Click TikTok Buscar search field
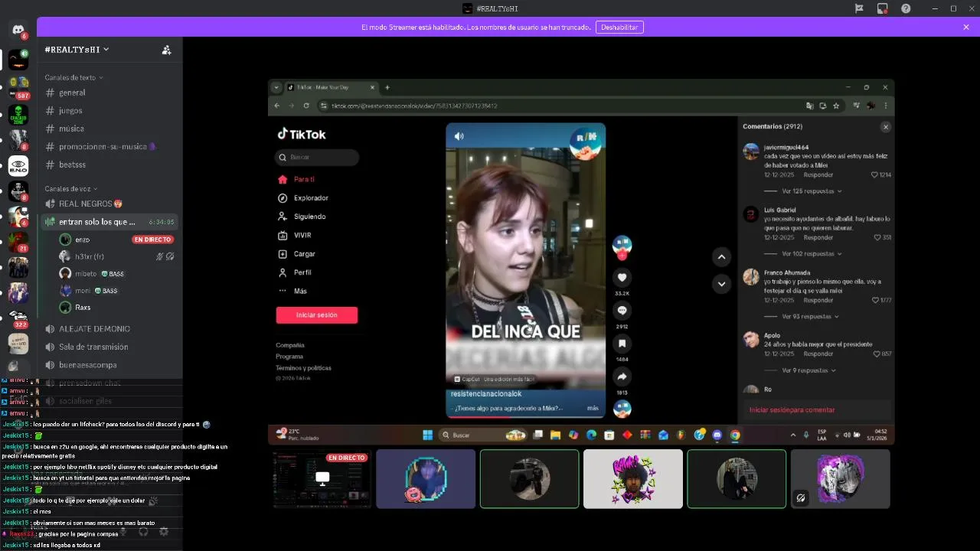 pos(317,157)
